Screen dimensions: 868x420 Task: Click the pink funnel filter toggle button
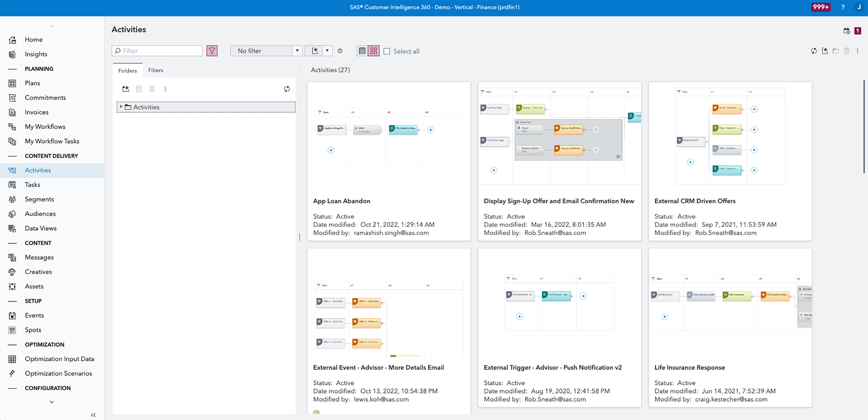coord(212,51)
